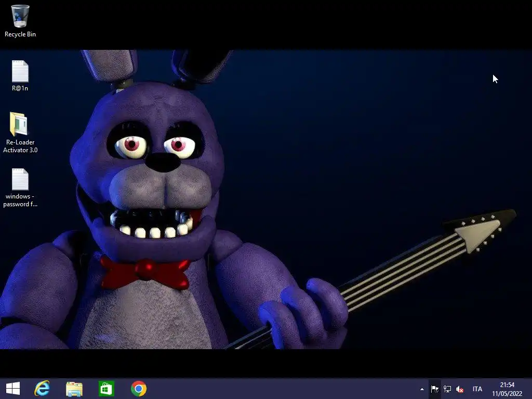Image resolution: width=532 pixels, height=399 pixels.
Task: Click the 'R@1n' file name label
Action: coord(20,88)
